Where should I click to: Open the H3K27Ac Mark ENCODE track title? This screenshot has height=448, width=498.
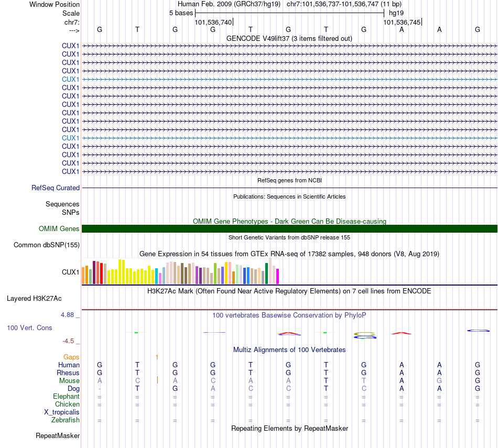(289, 291)
